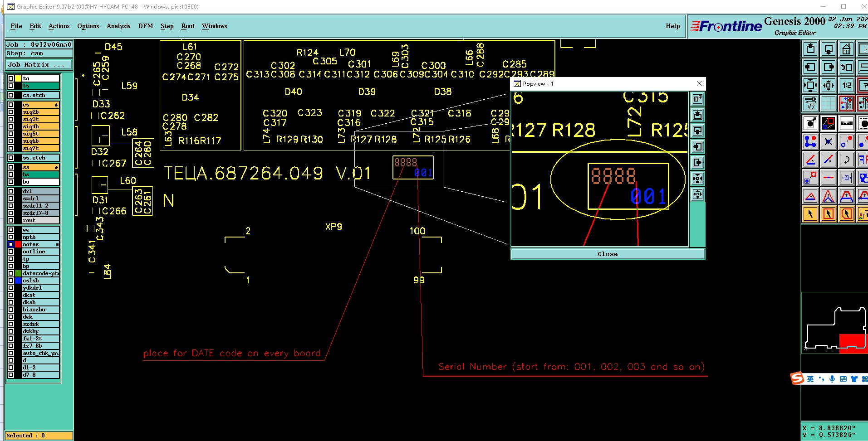
Task: Click the delete point X icon
Action: click(829, 142)
